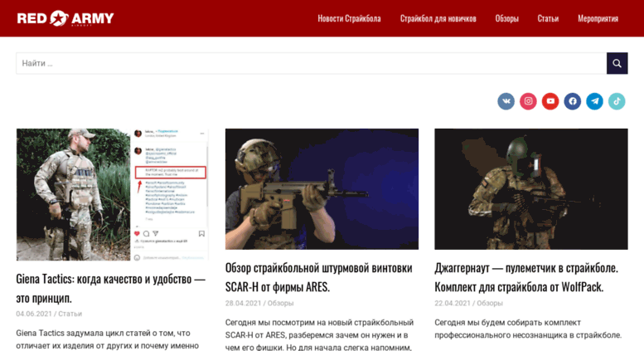
Task: Open the Джаггернаут machine gunner thumbnail
Action: [531, 189]
